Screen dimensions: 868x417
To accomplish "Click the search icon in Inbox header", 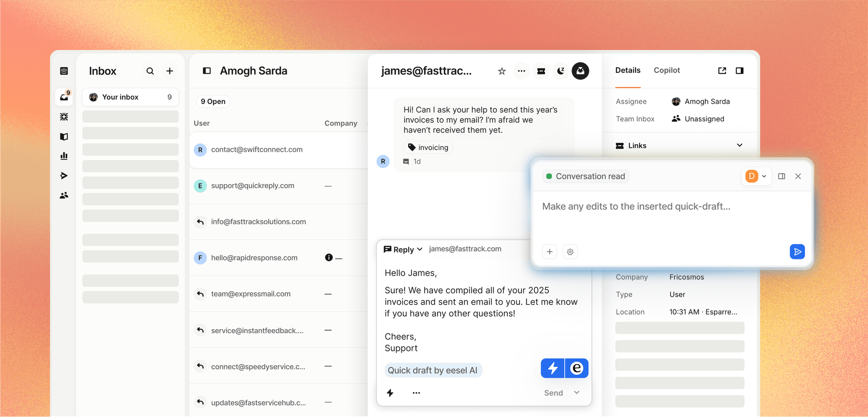I will (x=150, y=71).
